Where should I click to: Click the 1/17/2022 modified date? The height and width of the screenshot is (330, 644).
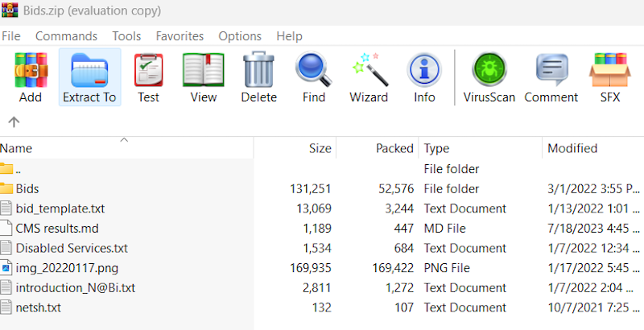tap(594, 268)
